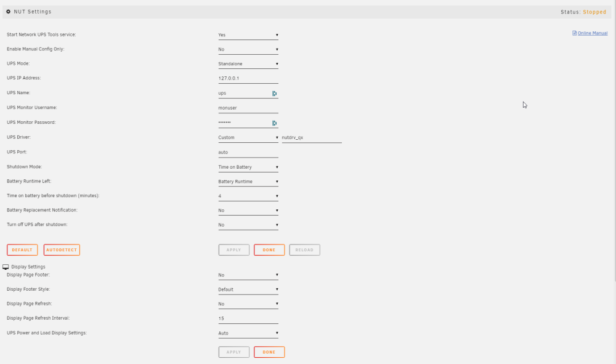
Task: Open the Enable Manual Config Only dropdown
Action: pyautogui.click(x=248, y=49)
